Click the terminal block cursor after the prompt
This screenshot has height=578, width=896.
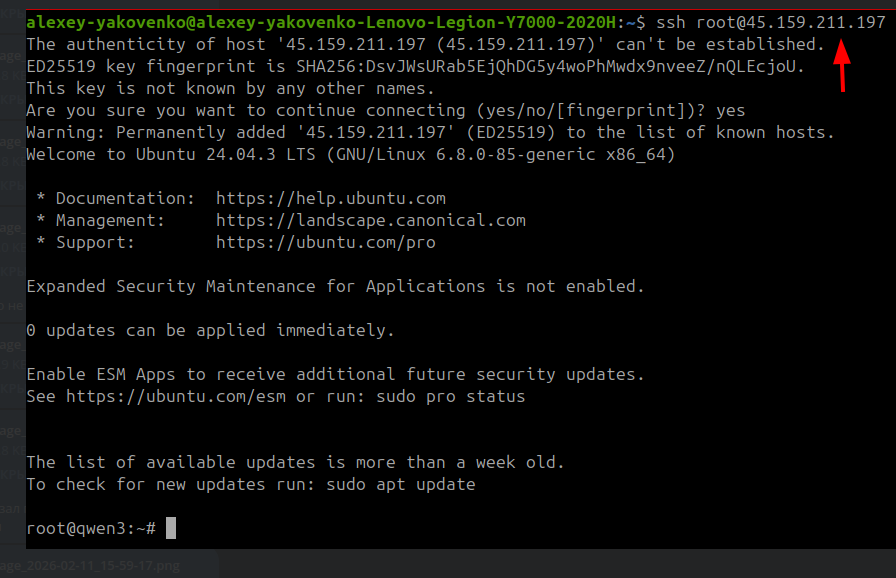pos(171,528)
